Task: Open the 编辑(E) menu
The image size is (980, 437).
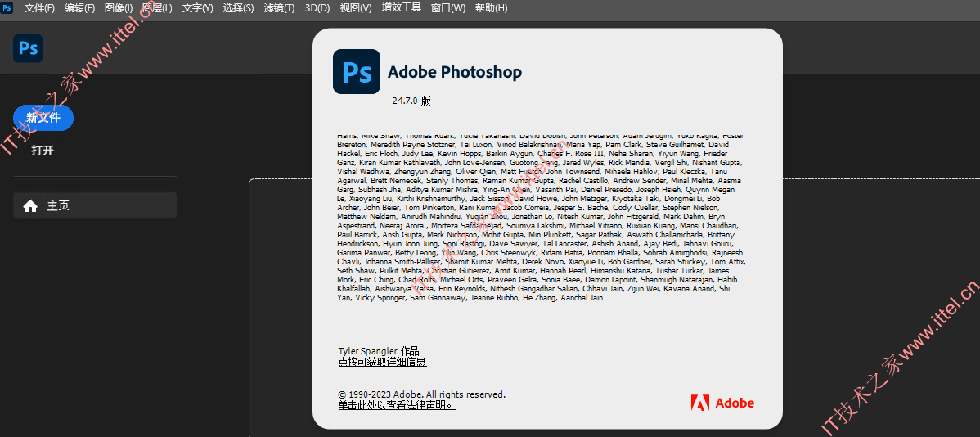Action: [79, 8]
